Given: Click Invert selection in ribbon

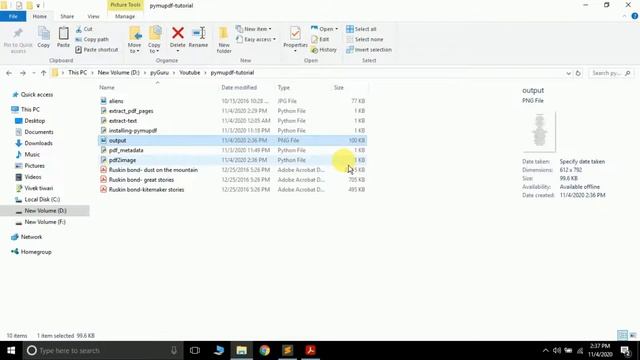Looking at the screenshot, I should point(369,49).
